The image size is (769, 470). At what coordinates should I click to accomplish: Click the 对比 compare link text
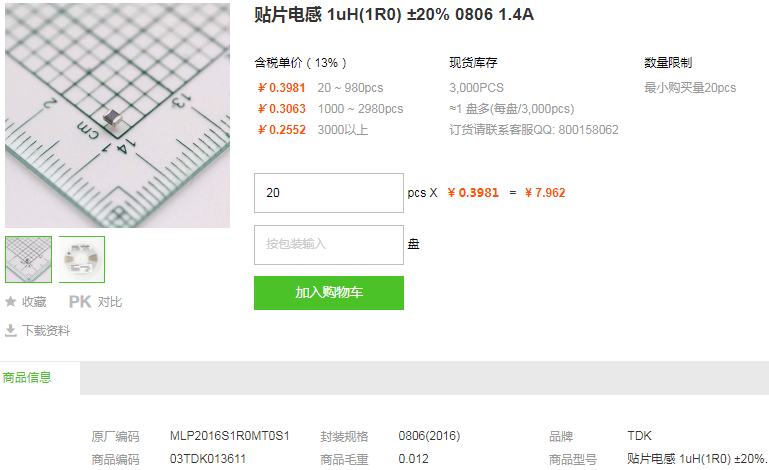click(x=110, y=302)
